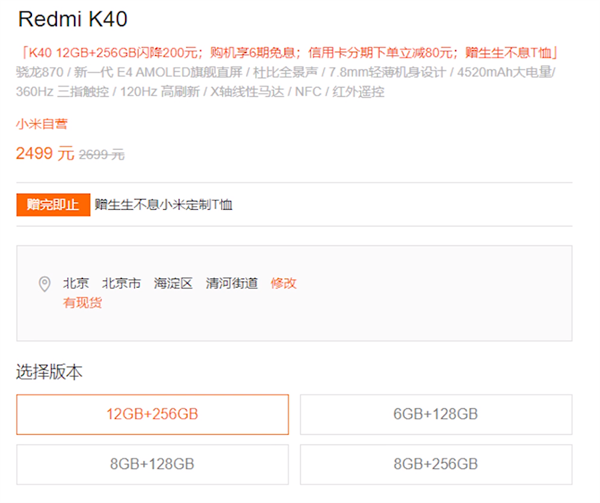This screenshot has width=600, height=503.
Task: Click the 北京 province text in address
Action: click(x=76, y=283)
